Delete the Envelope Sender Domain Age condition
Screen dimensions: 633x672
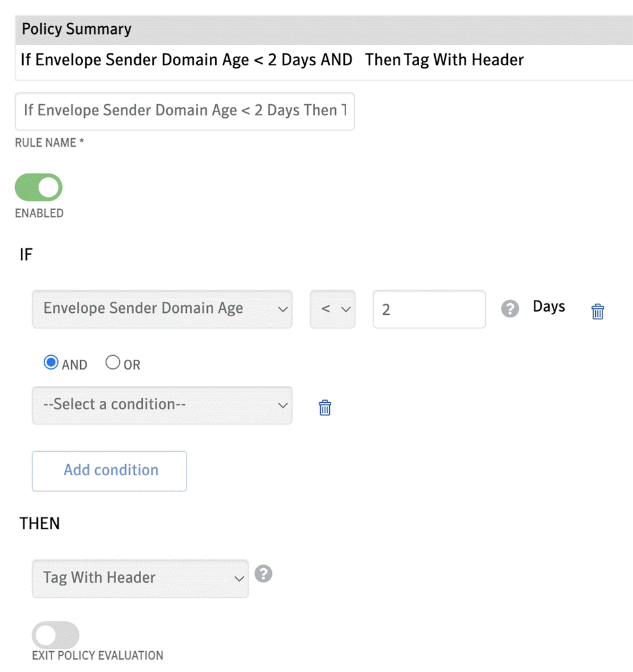pyautogui.click(x=597, y=311)
